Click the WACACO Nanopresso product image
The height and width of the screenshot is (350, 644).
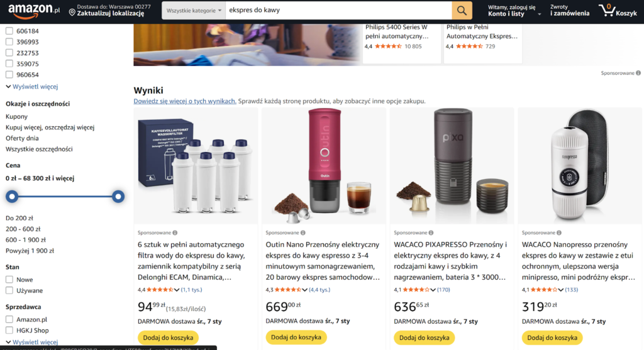click(579, 166)
